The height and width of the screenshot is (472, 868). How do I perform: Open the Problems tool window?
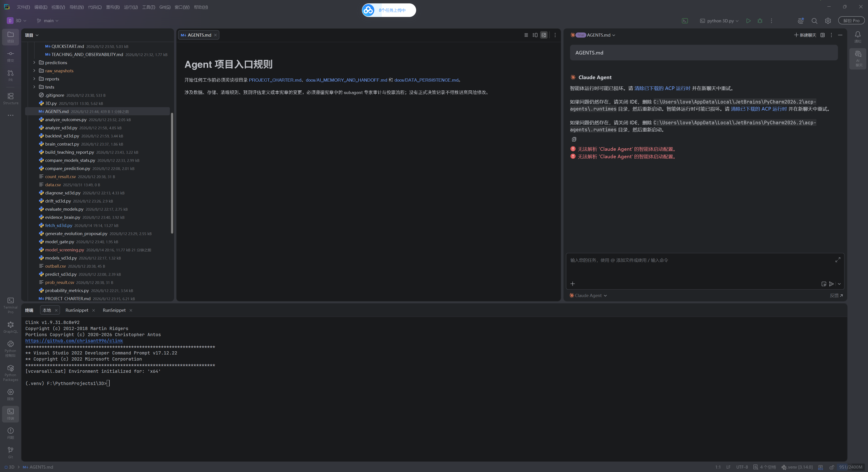pyautogui.click(x=10, y=433)
